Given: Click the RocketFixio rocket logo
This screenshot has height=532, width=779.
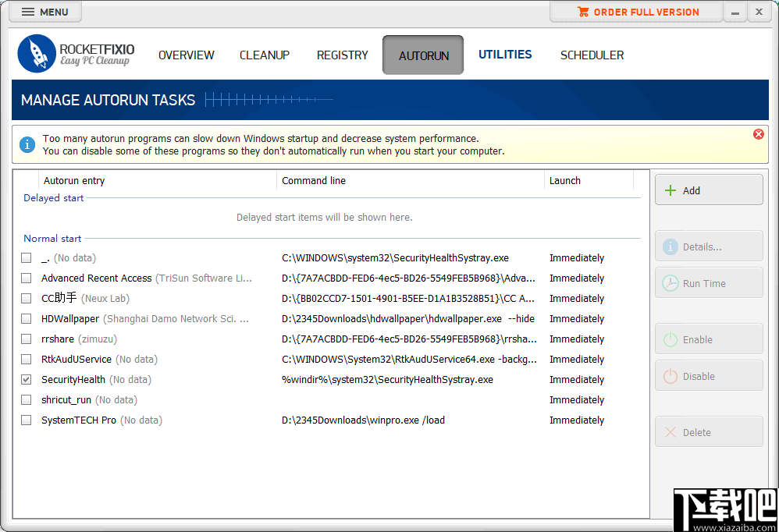Looking at the screenshot, I should pyautogui.click(x=36, y=54).
